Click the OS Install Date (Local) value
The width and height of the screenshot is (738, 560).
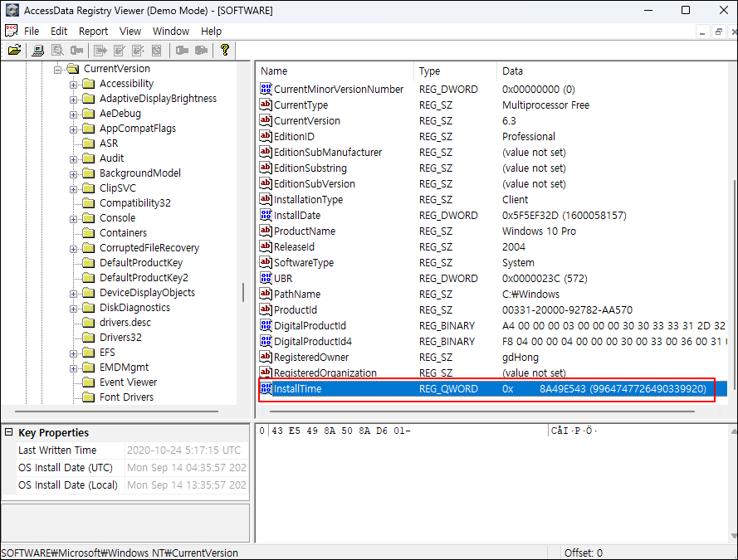pyautogui.click(x=187, y=485)
